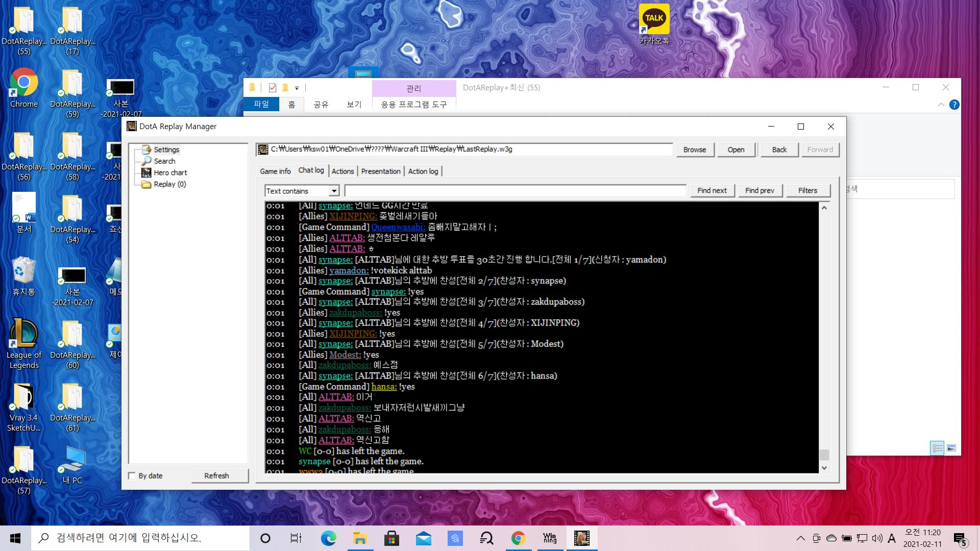Select the 휴지통 recycle bin icon
This screenshot has width=980, height=551.
(23, 276)
